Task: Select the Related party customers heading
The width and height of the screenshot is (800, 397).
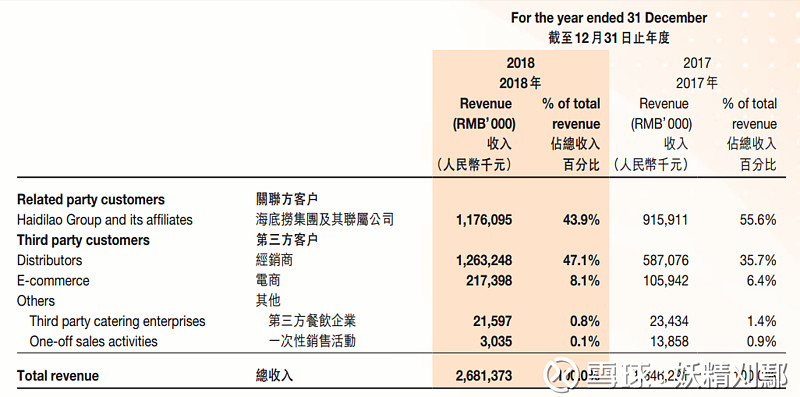Action: click(91, 200)
